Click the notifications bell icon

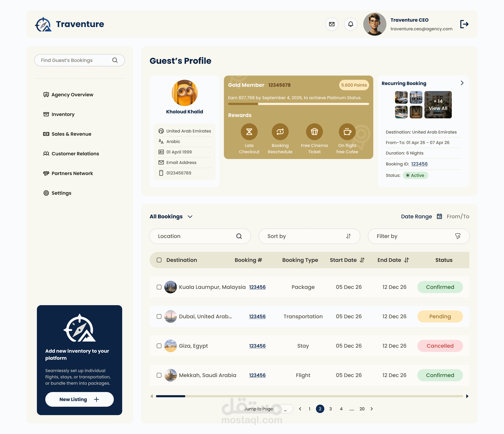click(x=351, y=24)
